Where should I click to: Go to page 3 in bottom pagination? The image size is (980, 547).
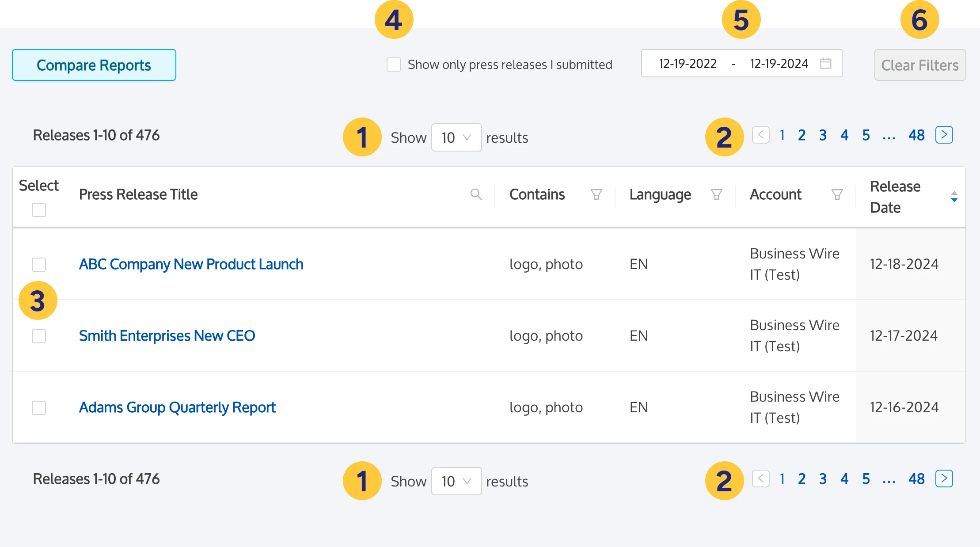click(x=823, y=479)
